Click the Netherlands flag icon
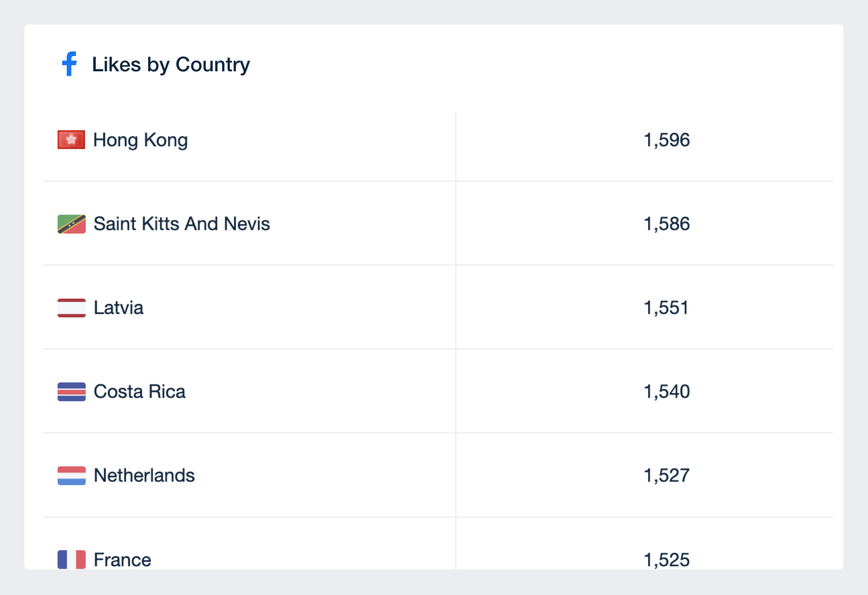868x595 pixels. [71, 475]
